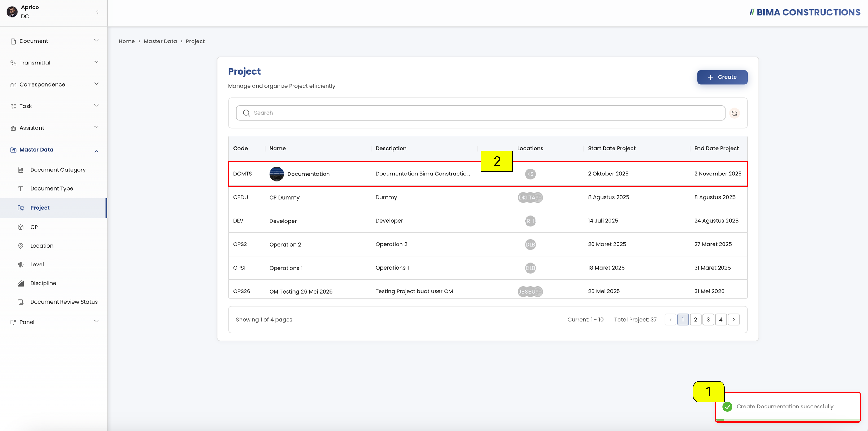868x431 pixels.
Task: Click the Documentation project thumbnail image
Action: [x=276, y=174]
